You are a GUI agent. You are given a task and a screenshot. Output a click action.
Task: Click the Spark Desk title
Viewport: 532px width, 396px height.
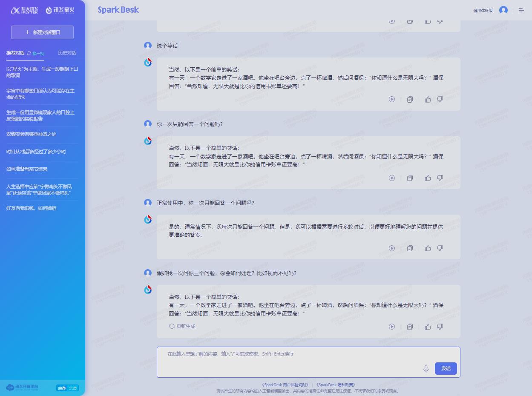[x=118, y=10]
